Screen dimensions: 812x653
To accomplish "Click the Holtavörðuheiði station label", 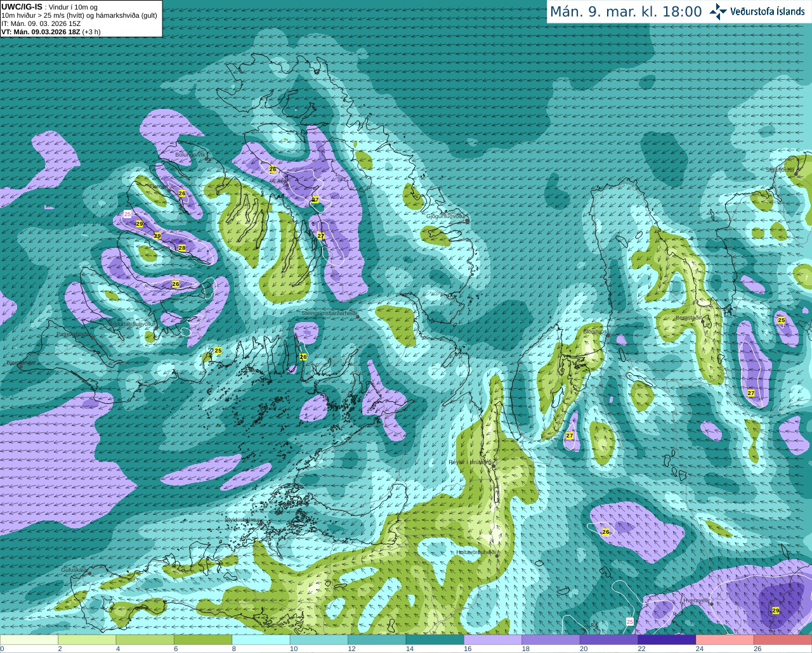I will 476,552.
